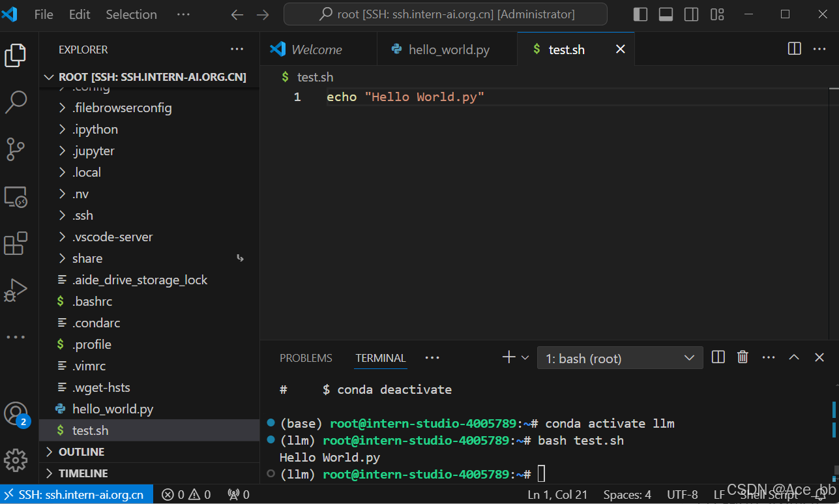Toggle the primary side bar layout icon

pyautogui.click(x=640, y=14)
